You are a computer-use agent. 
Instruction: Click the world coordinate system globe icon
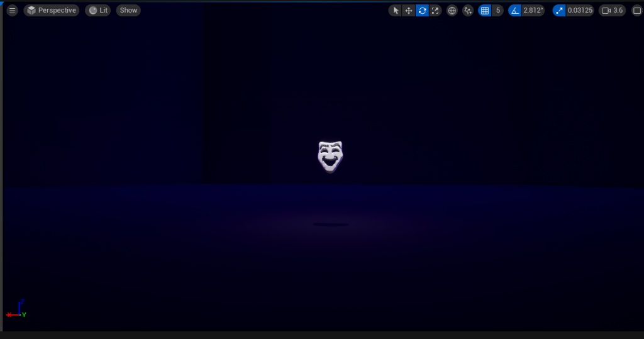pyautogui.click(x=452, y=10)
